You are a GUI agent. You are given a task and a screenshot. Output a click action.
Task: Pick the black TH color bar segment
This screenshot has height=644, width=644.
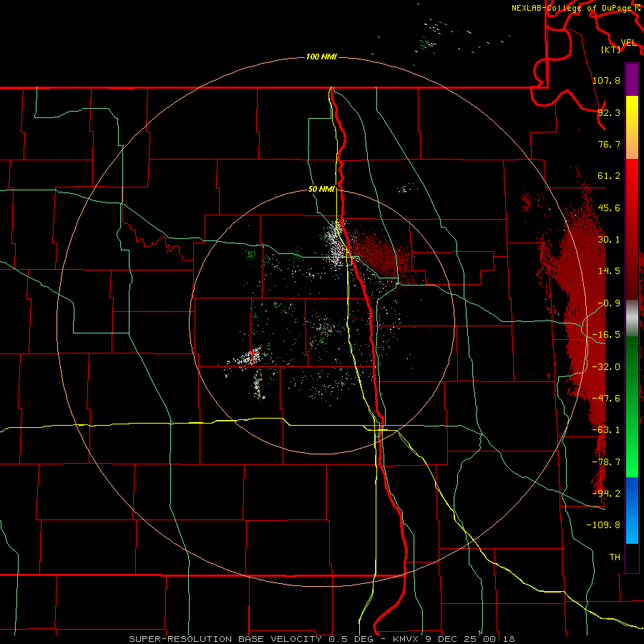click(x=632, y=557)
